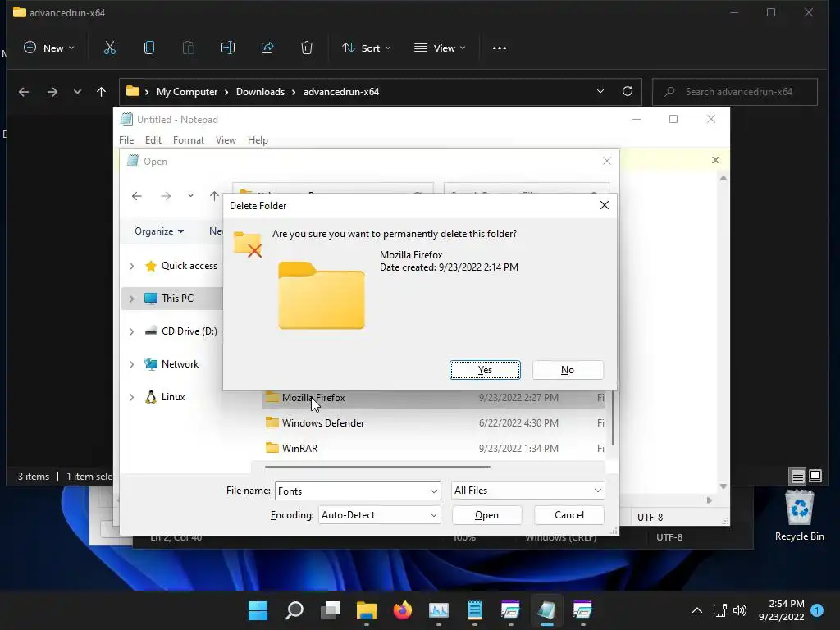This screenshot has width=840, height=630.
Task: Open the Sort dropdown in File Explorer
Action: tap(367, 48)
